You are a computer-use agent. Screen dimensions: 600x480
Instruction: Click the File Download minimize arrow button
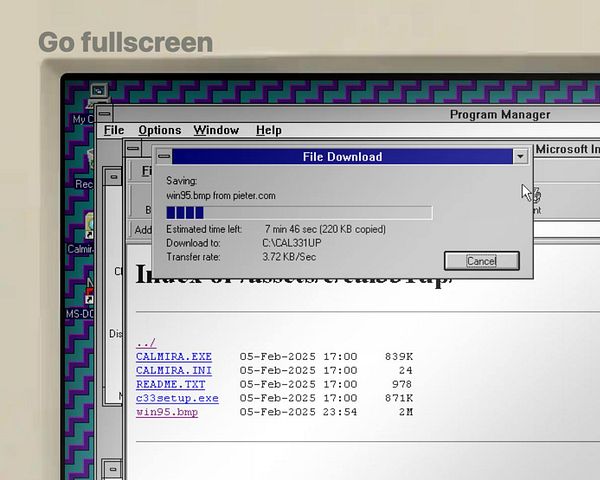[520, 156]
